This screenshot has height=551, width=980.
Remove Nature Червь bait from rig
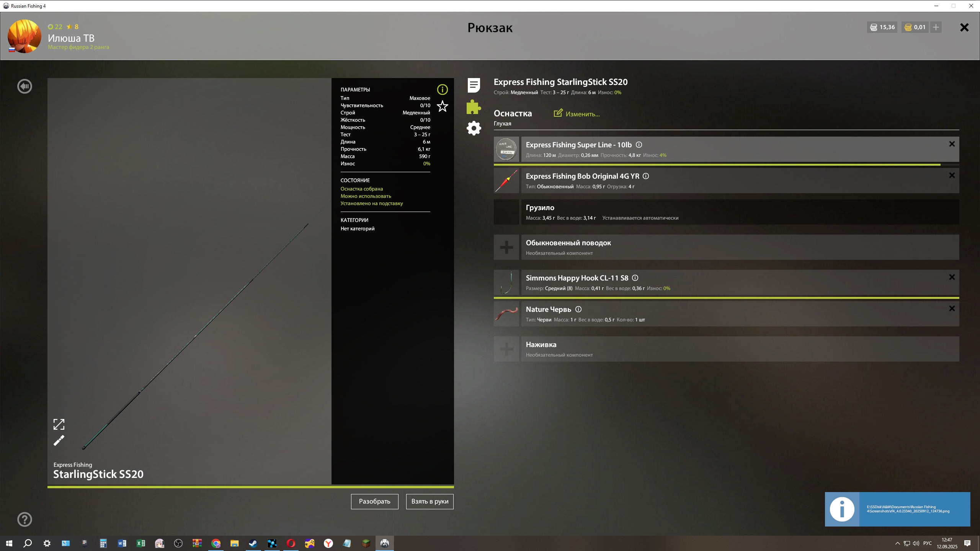pos(952,308)
